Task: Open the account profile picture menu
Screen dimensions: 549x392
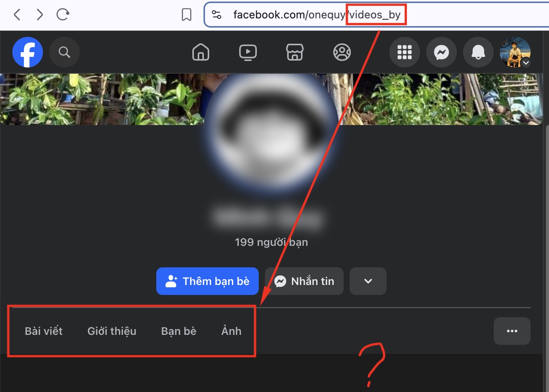Action: (x=515, y=52)
